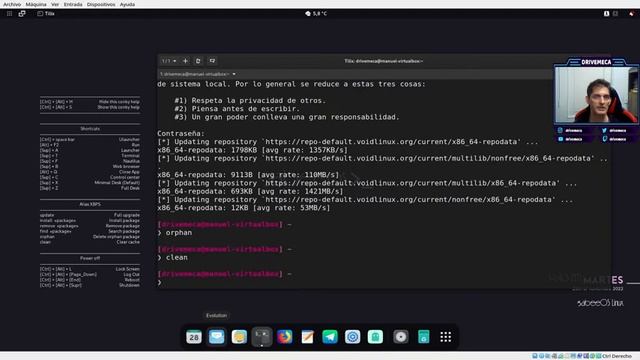Viewport: 640px width, 360px height.
Task: Click the first VirtualBox status bar icon
Action: pyautogui.click(x=534, y=356)
